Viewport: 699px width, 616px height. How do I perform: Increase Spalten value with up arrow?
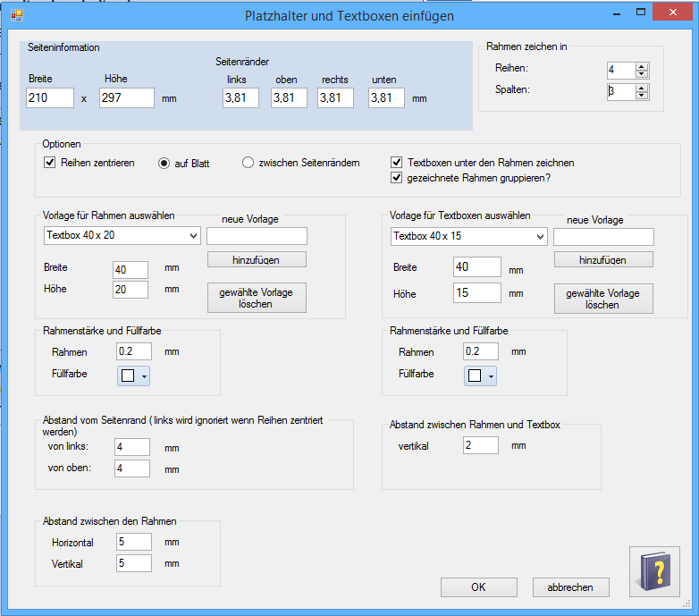point(642,88)
